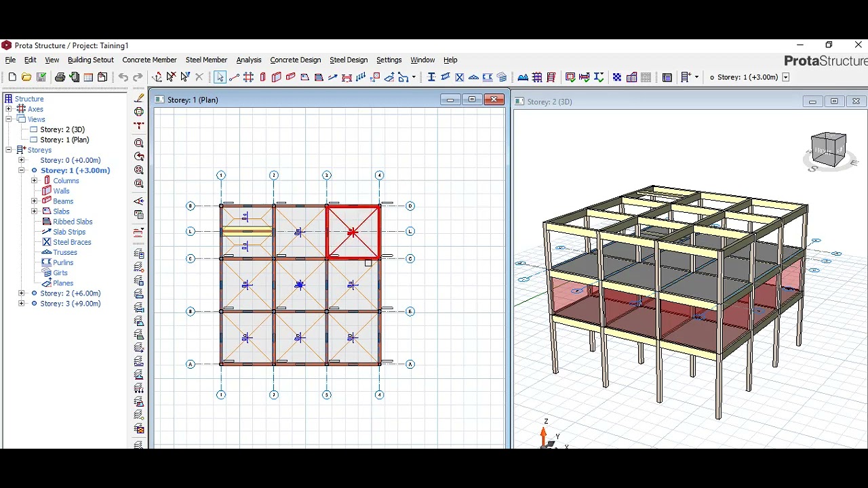The image size is (868, 488).
Task: Select Storey: 1 (Plan) view item
Action: coord(64,140)
